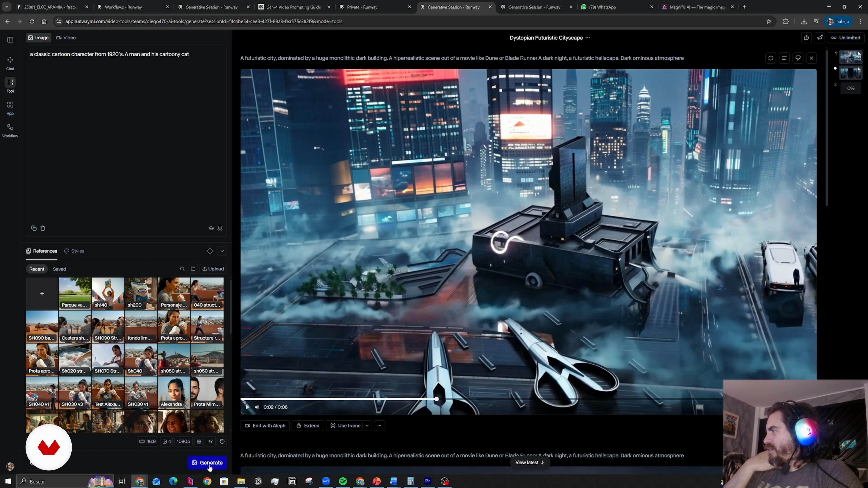
Task: Mute the video volume
Action: pyautogui.click(x=257, y=407)
